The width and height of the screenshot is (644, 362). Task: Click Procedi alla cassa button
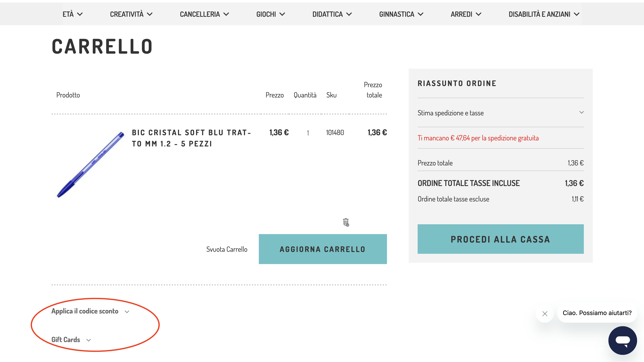point(500,239)
